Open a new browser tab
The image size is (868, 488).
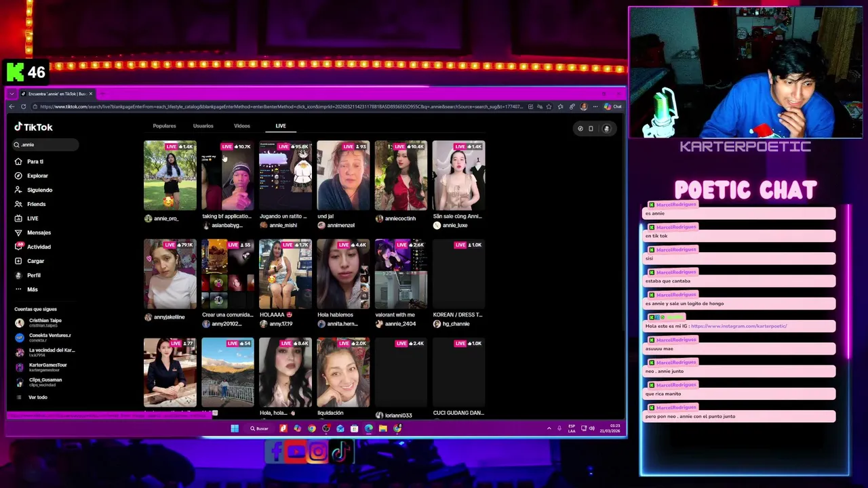(102, 94)
